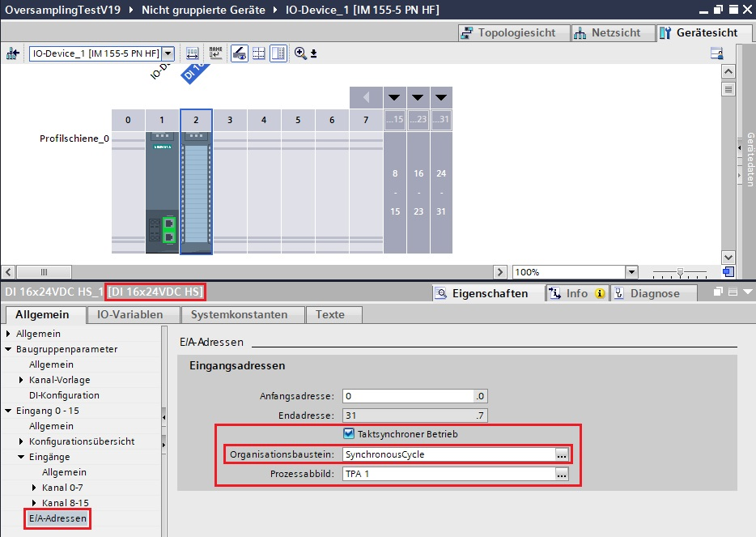Click slot 3 header on the rail

pos(230,120)
